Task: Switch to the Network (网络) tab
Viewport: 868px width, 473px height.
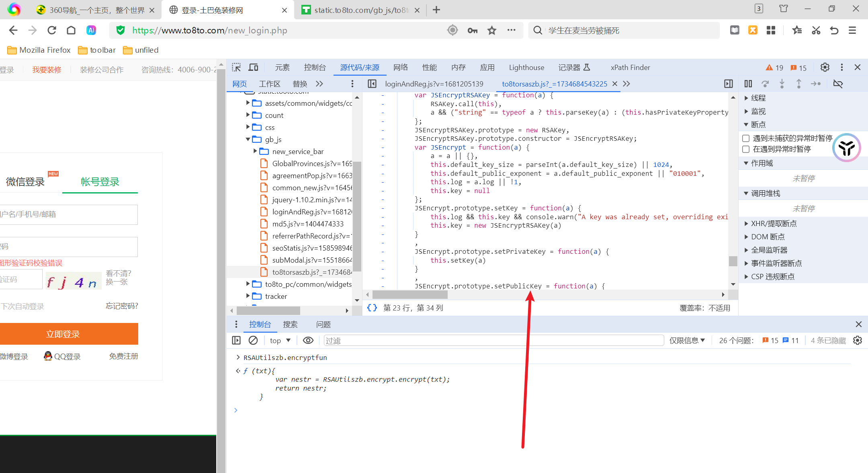Action: click(x=400, y=67)
